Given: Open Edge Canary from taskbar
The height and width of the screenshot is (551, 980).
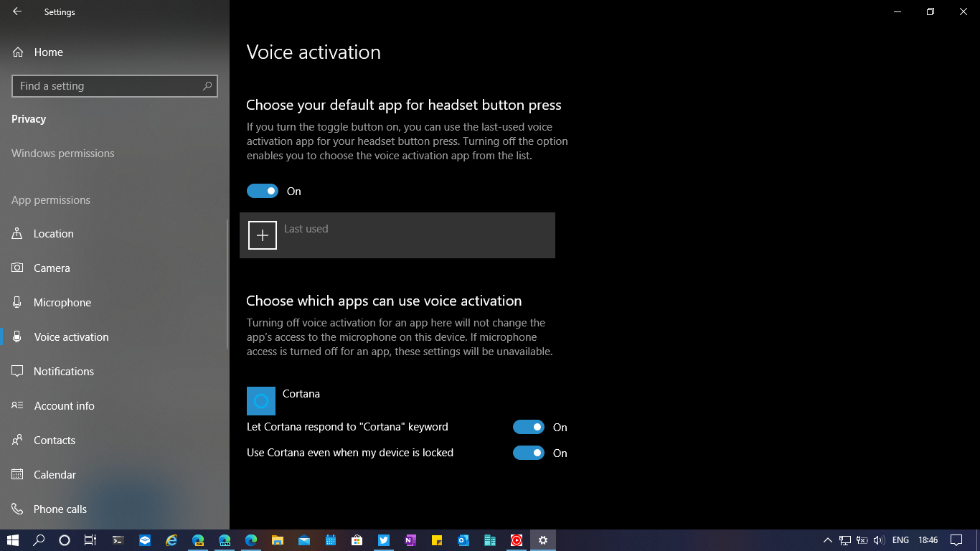Looking at the screenshot, I should pyautogui.click(x=198, y=540).
